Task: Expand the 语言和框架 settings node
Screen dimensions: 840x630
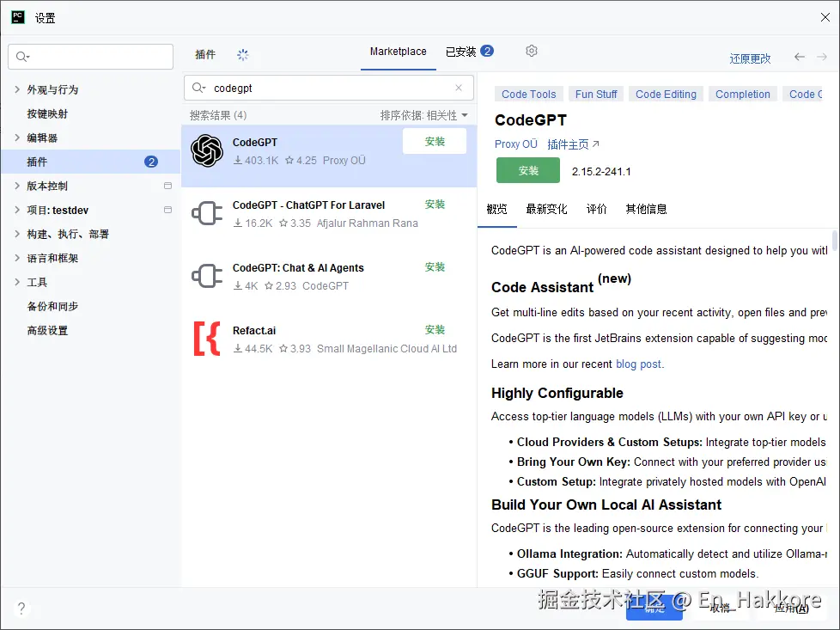Action: 17,259
